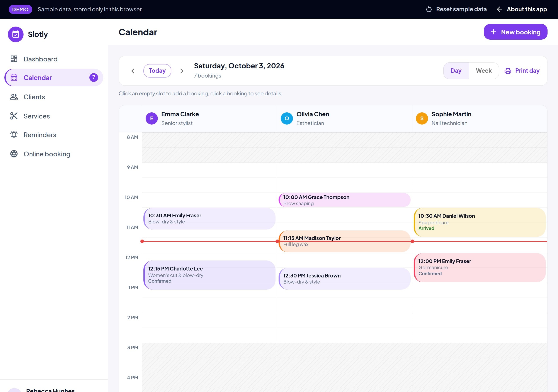Viewport: 558px width, 392px height.
Task: Open Jessica Brown's 12:30 PM booking
Action: coord(345,279)
